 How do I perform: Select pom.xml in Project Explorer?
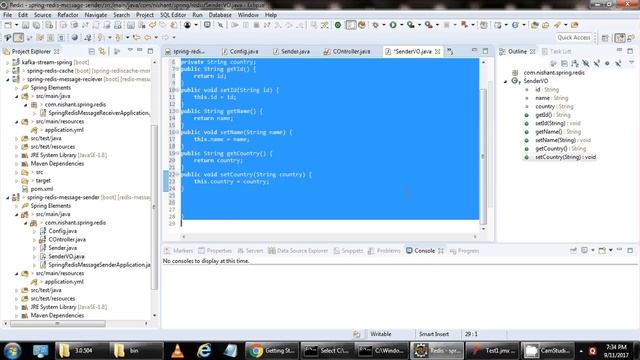[42, 189]
